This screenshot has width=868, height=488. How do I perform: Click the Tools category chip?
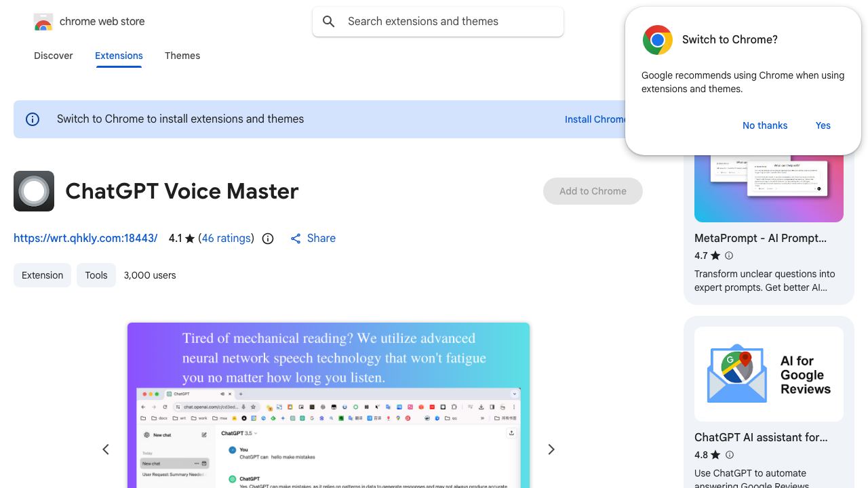click(x=96, y=275)
